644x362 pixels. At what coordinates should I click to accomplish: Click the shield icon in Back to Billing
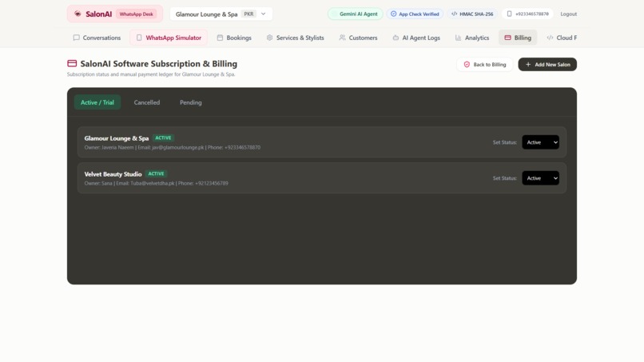click(x=467, y=65)
